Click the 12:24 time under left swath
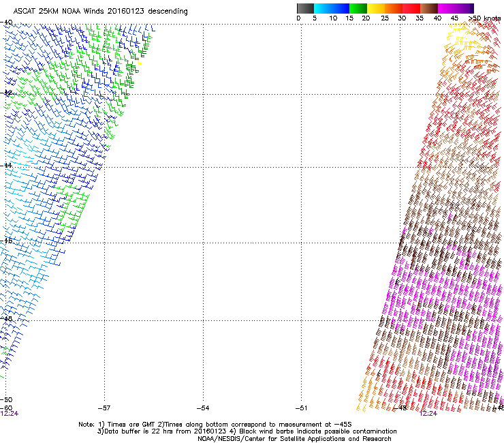Viewport: 504px width, 443px height. tap(9, 414)
